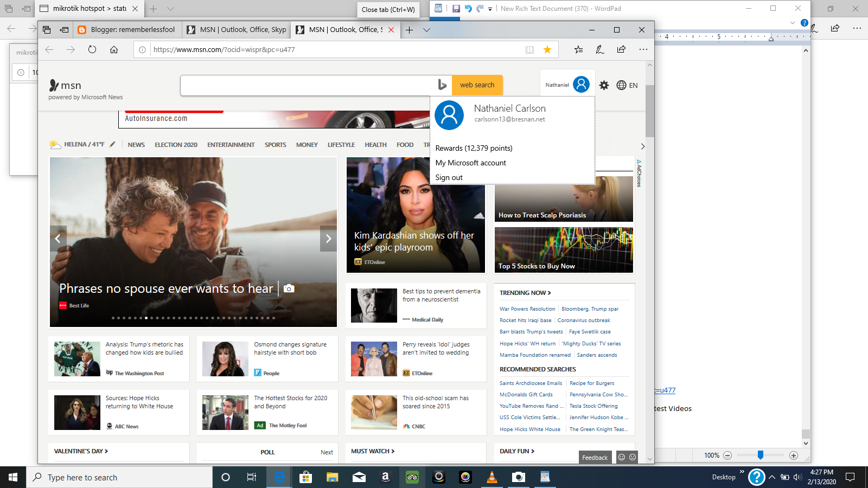Share the MSN page via the share icon

[621, 50]
